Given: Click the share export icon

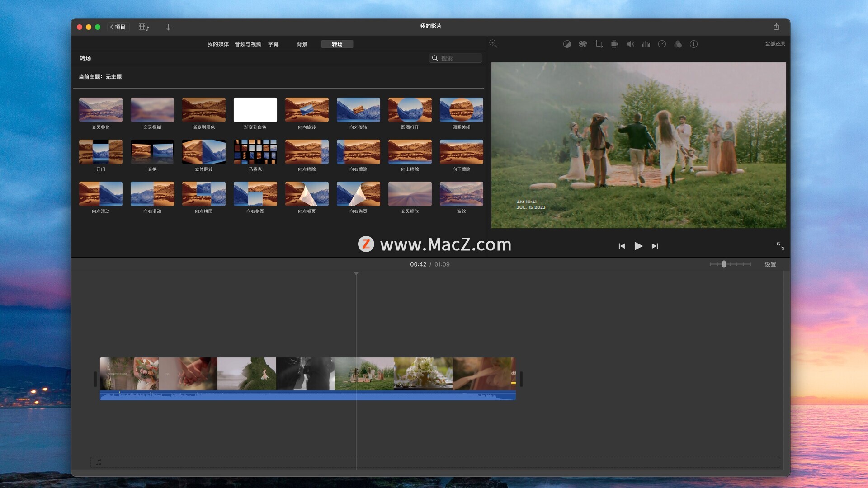Looking at the screenshot, I should [x=776, y=27].
